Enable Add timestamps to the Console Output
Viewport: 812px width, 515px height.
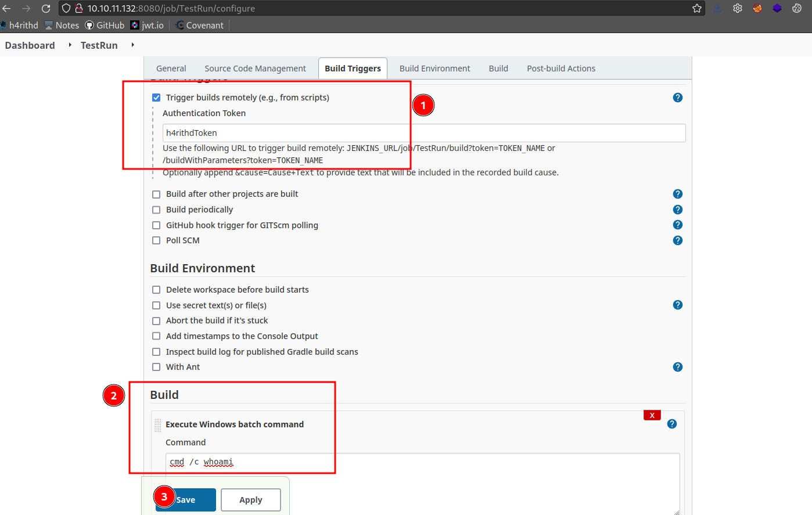pyautogui.click(x=156, y=336)
